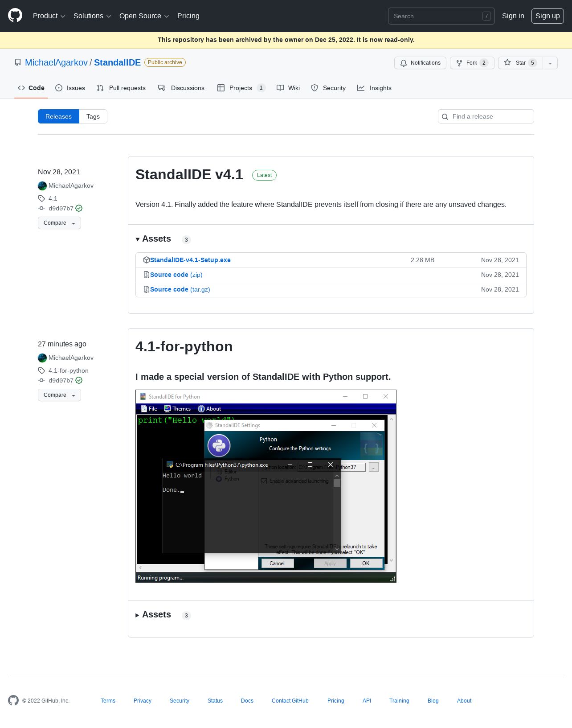This screenshot has height=728, width=572.
Task: Open the StandalIDE repository link
Action: point(117,62)
